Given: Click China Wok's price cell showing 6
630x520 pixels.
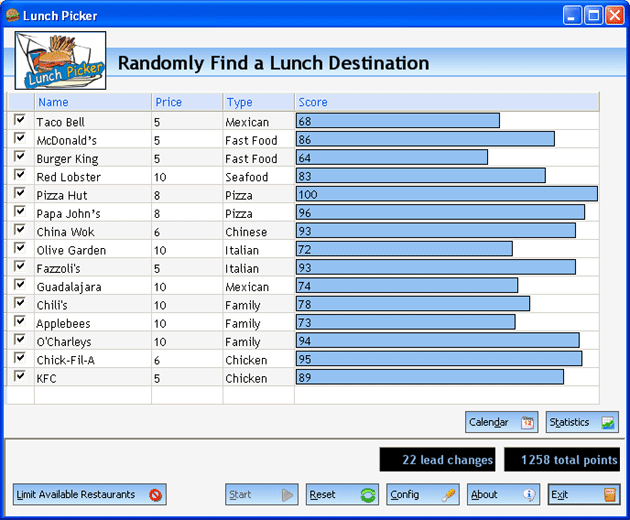Looking at the screenshot, I should [x=187, y=231].
